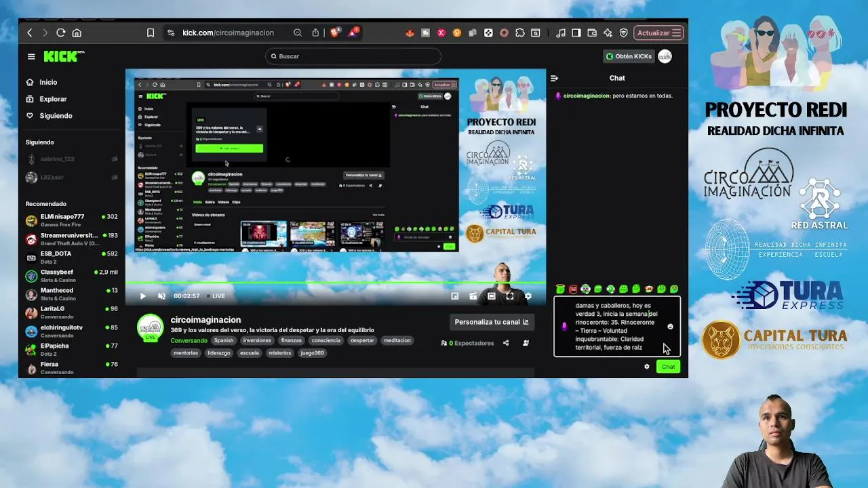Click the purple microphone icon in chat box
This screenshot has width=868, height=488.
point(564,327)
